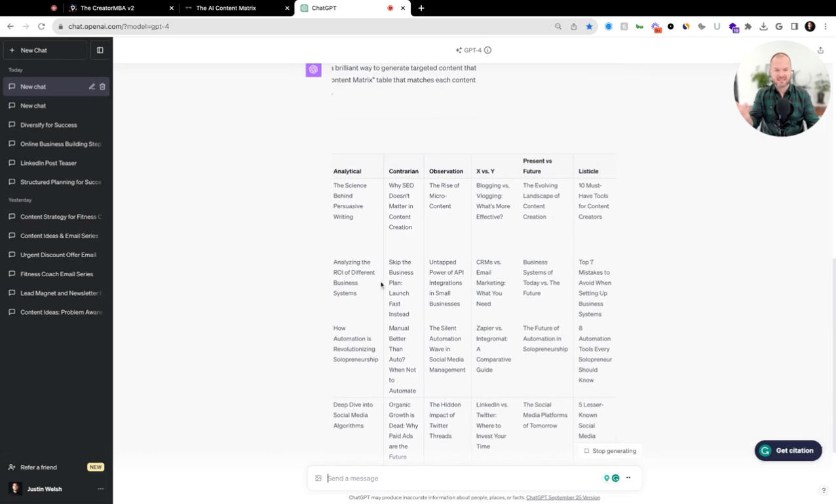Click the three-dot options beside Grammarly suggestions

click(x=628, y=478)
